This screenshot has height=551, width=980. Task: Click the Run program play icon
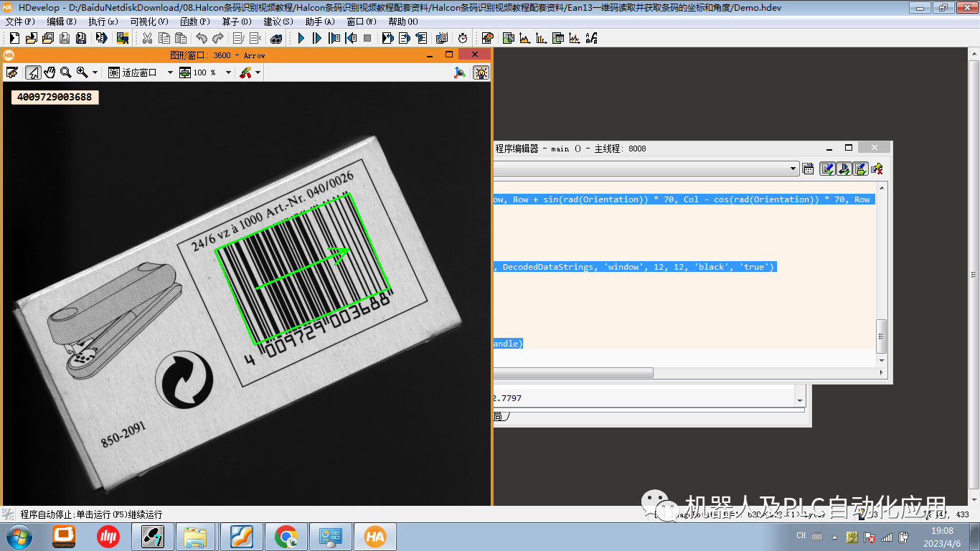[x=301, y=38]
